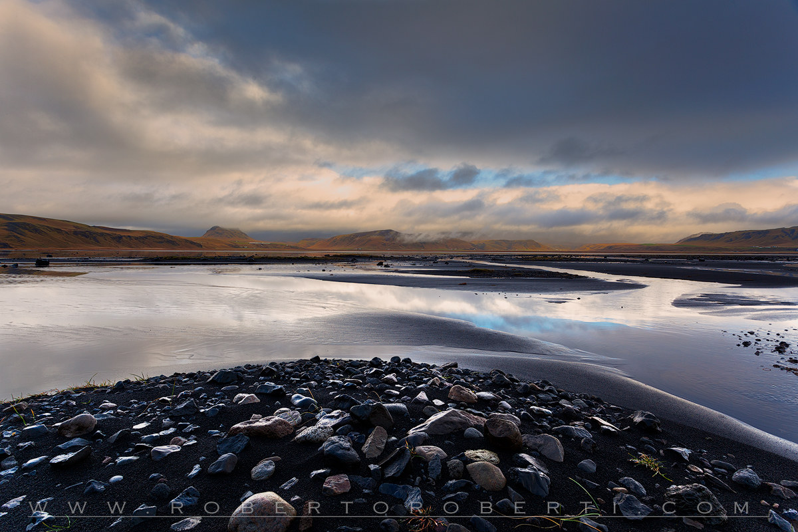Click the large round boulder above the watermark
Screen dimensions: 798x532
pos(262,511)
